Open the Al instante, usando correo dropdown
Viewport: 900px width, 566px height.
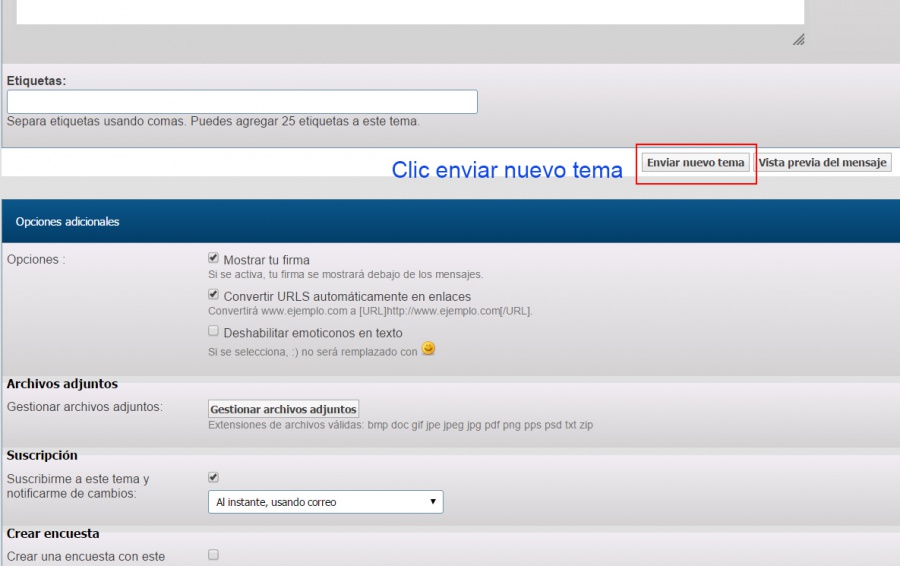(325, 502)
